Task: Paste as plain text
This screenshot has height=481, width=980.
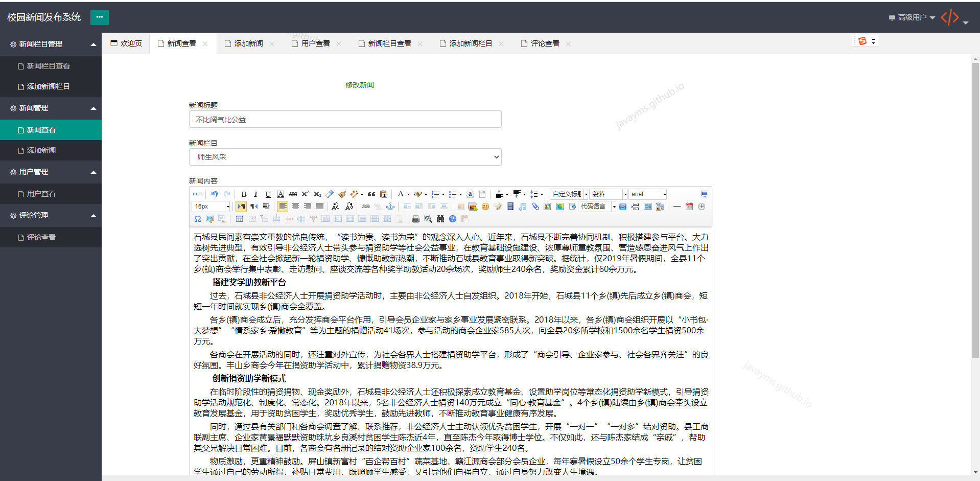Action: 384,194
